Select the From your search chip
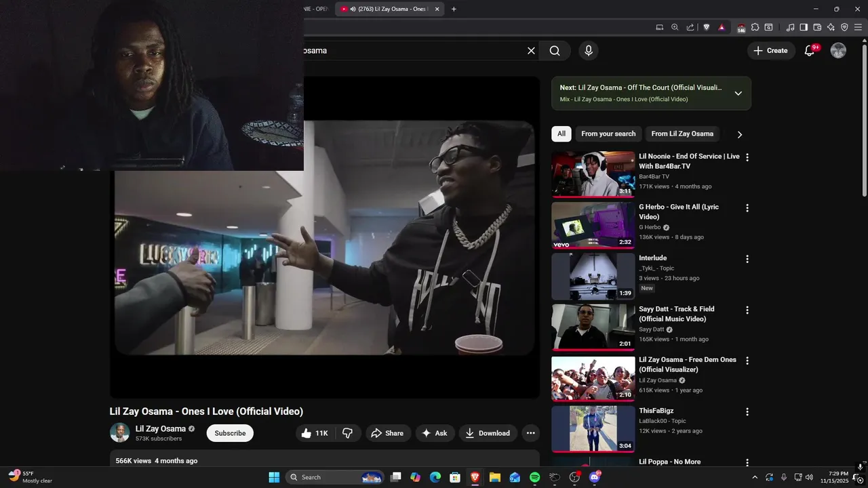 pos(608,134)
